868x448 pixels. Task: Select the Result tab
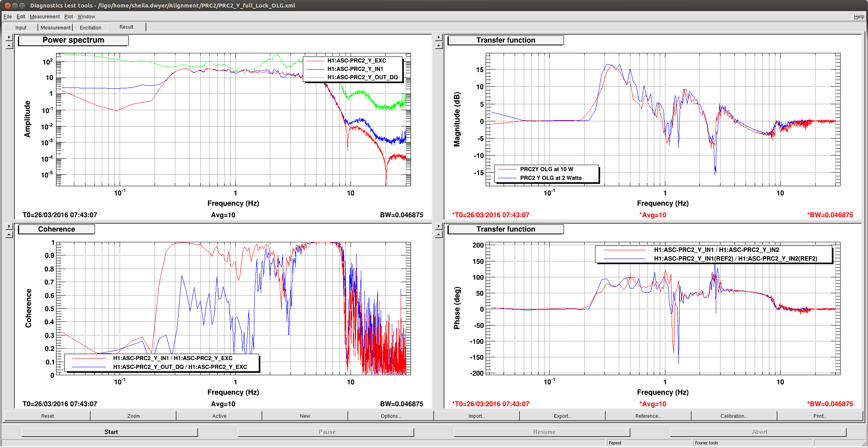[126, 27]
